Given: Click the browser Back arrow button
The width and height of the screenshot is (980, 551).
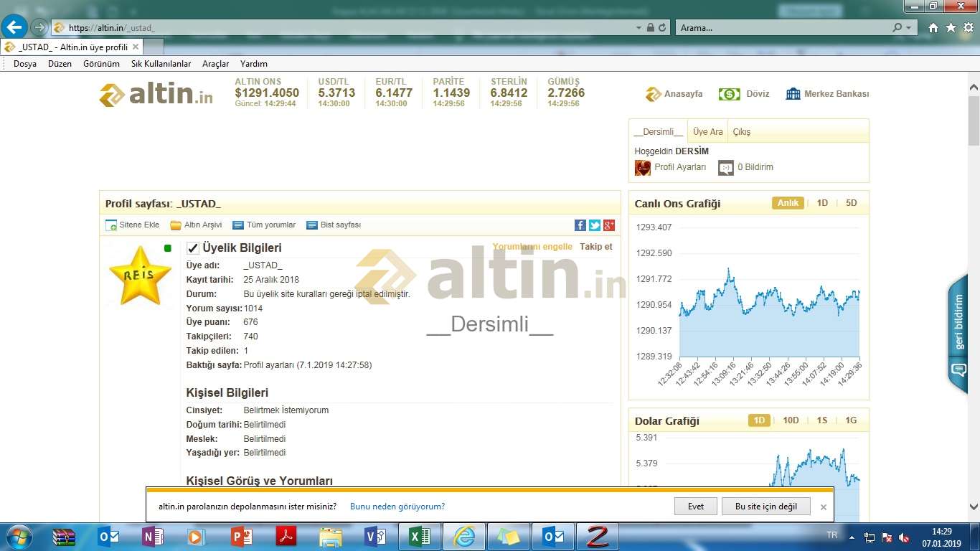Looking at the screenshot, I should 15,27.
